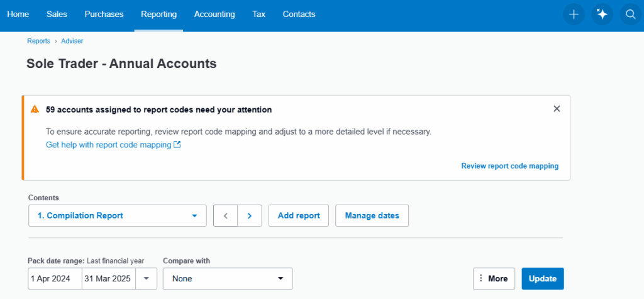The image size is (644, 299).
Task: Click the Update button
Action: click(542, 279)
